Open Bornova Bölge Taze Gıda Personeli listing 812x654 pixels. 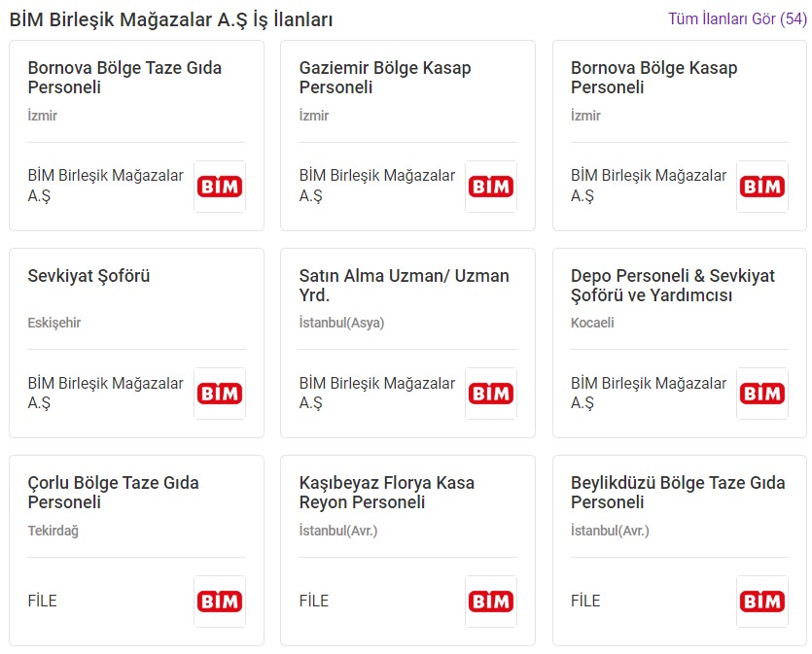pos(124,78)
